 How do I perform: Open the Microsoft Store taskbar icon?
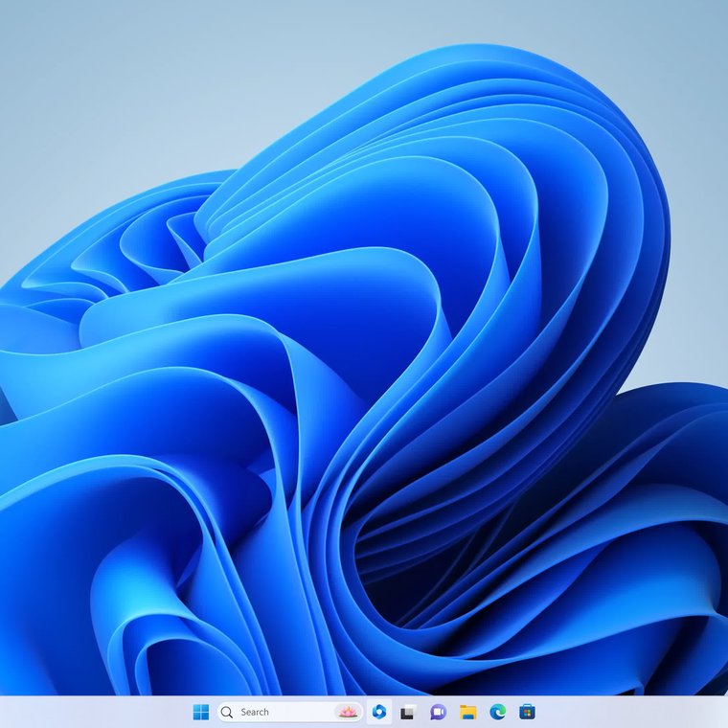click(527, 712)
